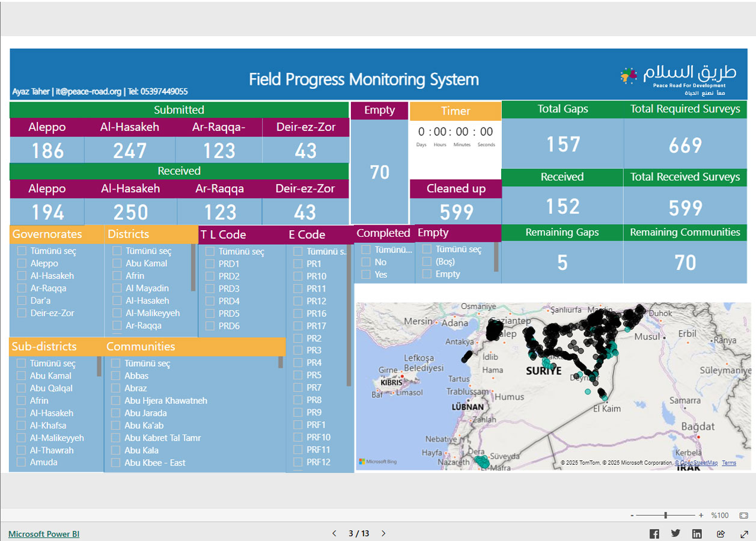The width and height of the screenshot is (756, 541).
Task: Click the zoom in plus button
Action: point(701,516)
